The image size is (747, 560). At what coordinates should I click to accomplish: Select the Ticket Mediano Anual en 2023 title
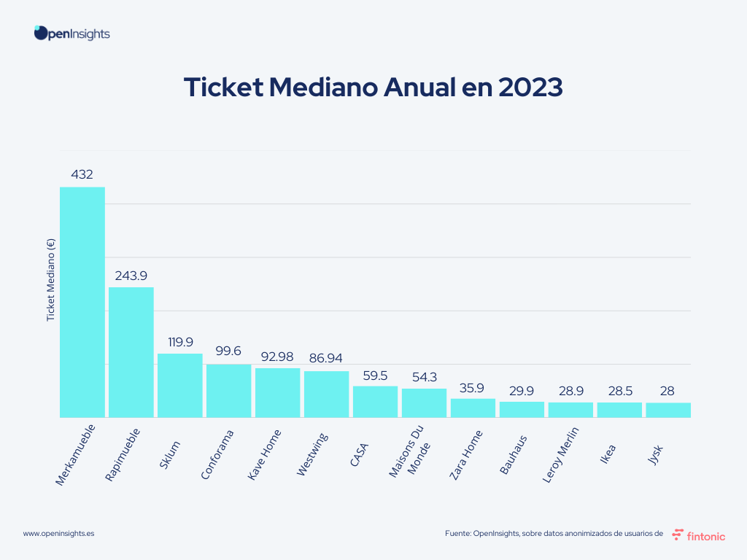point(373,87)
